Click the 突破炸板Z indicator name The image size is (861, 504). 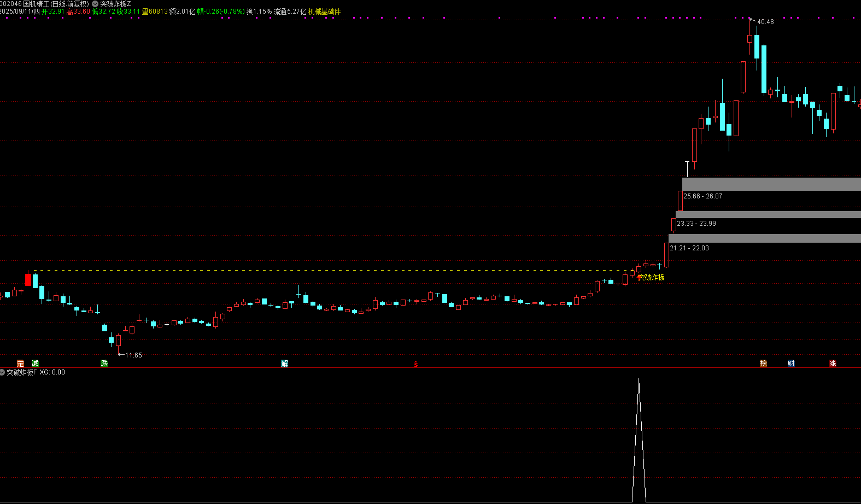(115, 4)
